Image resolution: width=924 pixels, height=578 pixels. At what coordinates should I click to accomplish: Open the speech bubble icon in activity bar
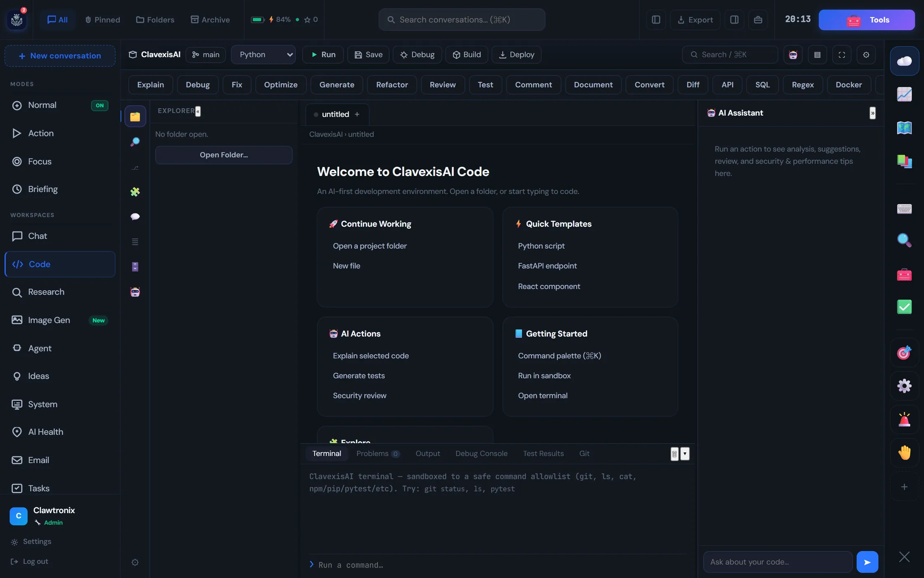point(135,217)
